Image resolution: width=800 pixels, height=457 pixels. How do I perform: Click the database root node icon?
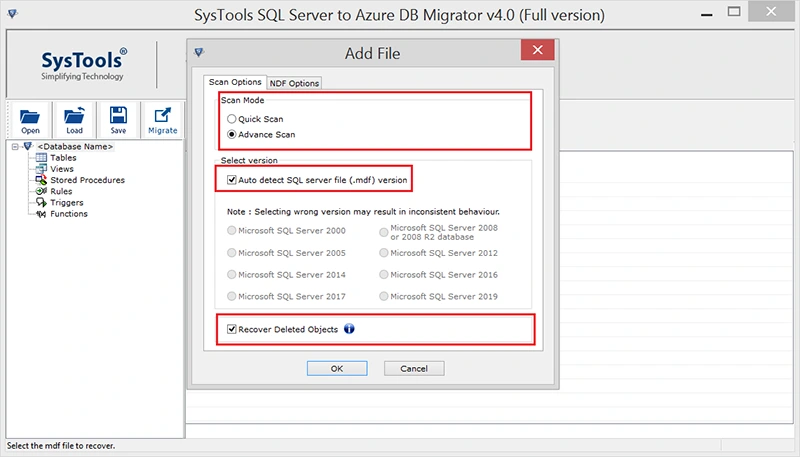pyautogui.click(x=28, y=146)
